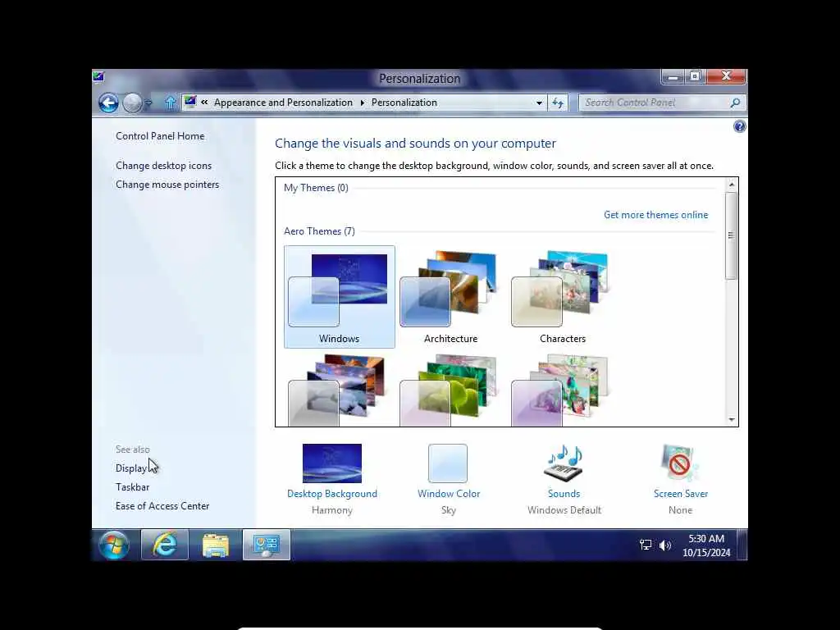Expand the hidden breadcrumb chevrons
This screenshot has width=840, height=630.
coord(204,102)
